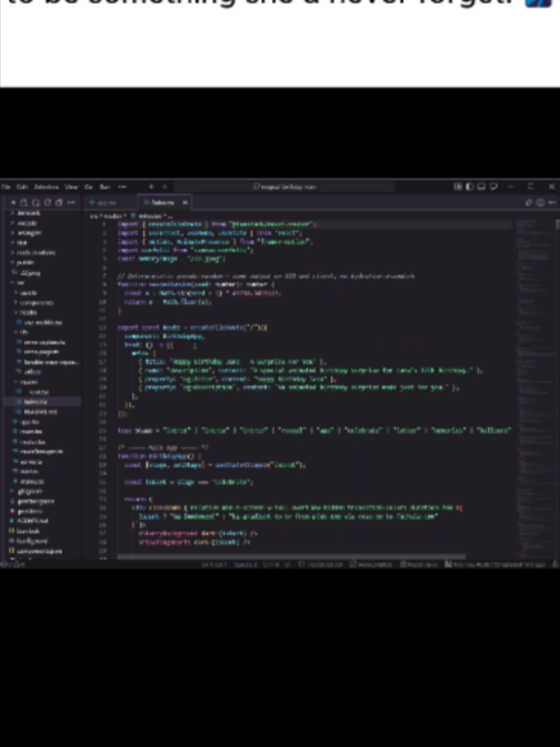The image size is (560, 747).
Task: Click the Collapse Folders icon in Explorer
Action: click(59, 203)
